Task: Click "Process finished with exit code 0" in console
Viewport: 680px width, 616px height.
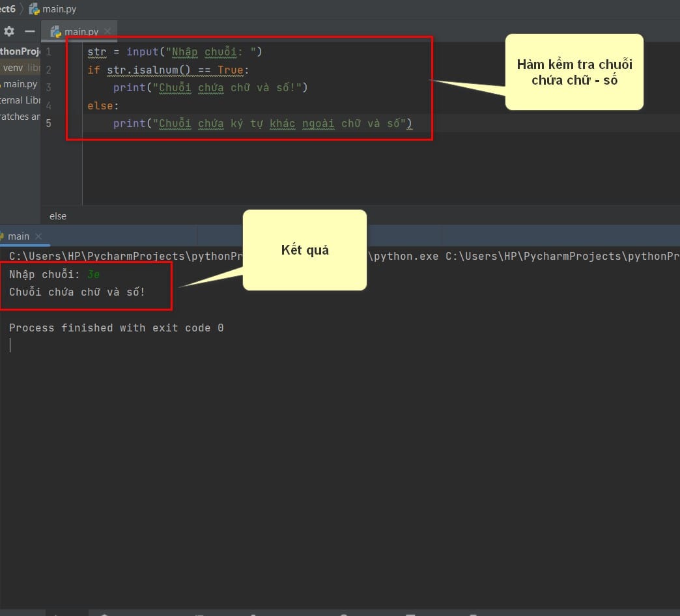Action: tap(116, 328)
